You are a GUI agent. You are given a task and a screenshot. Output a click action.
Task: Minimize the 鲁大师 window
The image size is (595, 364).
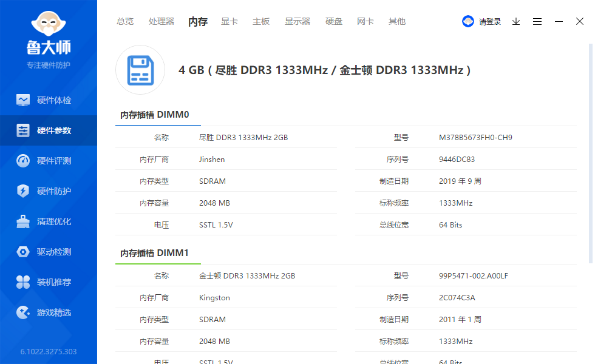tap(559, 22)
